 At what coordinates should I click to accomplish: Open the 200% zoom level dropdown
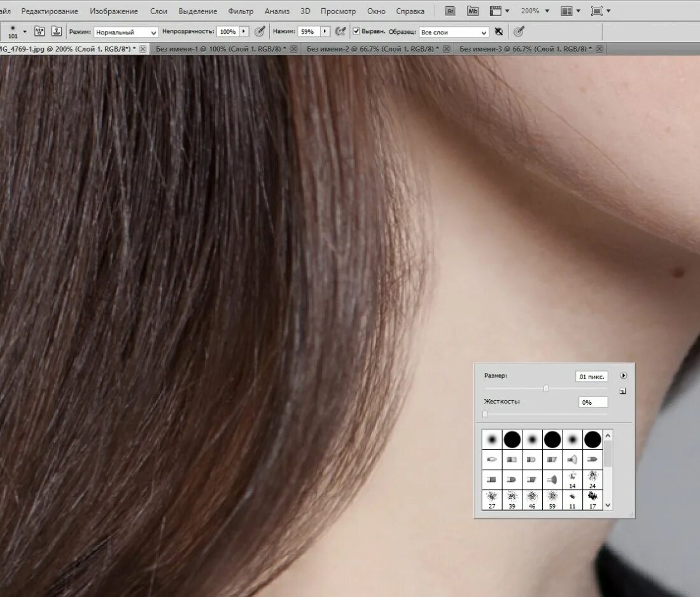(535, 11)
